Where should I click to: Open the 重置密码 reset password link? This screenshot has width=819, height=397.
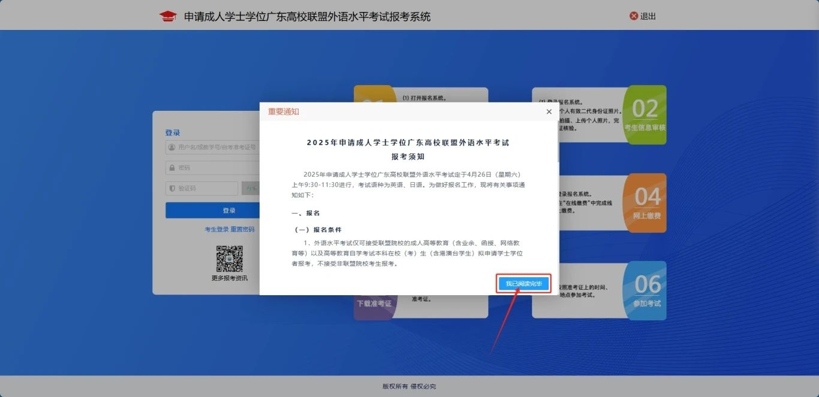click(x=242, y=229)
